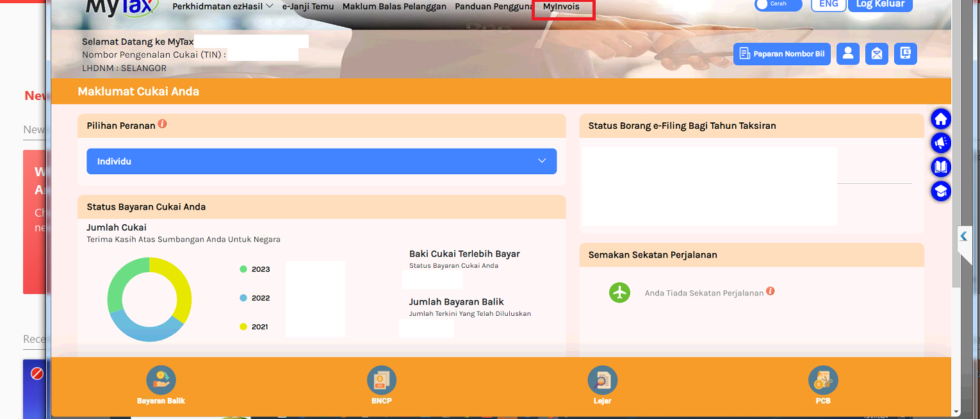
Task: Open the MyInvois menu item
Action: [562, 7]
